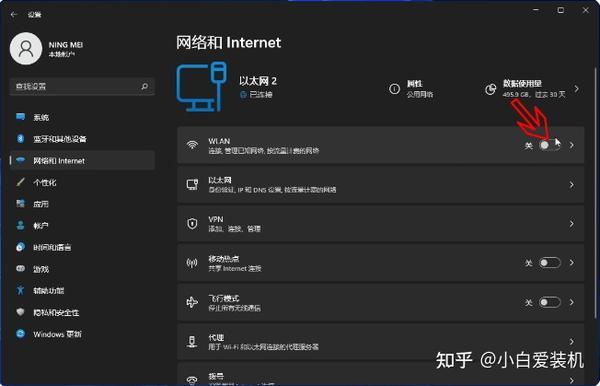Screen dimensions: 600x386
Task: Open 个性化 personalization settings
Action: [x=82, y=182]
